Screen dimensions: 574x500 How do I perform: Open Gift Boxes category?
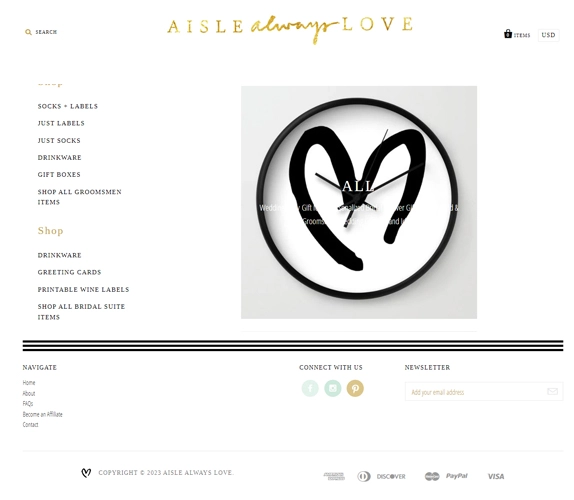coord(59,175)
